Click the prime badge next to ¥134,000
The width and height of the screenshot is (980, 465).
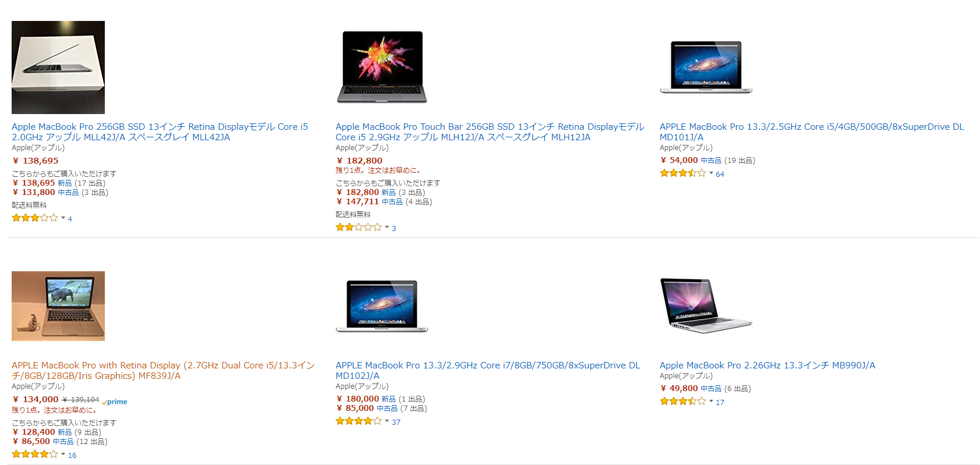(115, 402)
